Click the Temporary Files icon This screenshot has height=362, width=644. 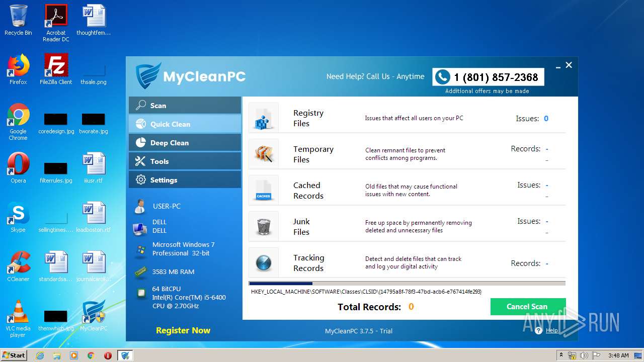pos(264,154)
